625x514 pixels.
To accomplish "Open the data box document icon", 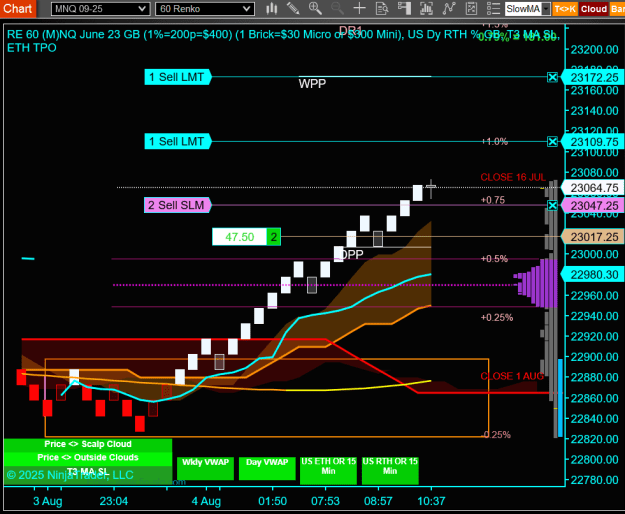I will coord(382,8).
